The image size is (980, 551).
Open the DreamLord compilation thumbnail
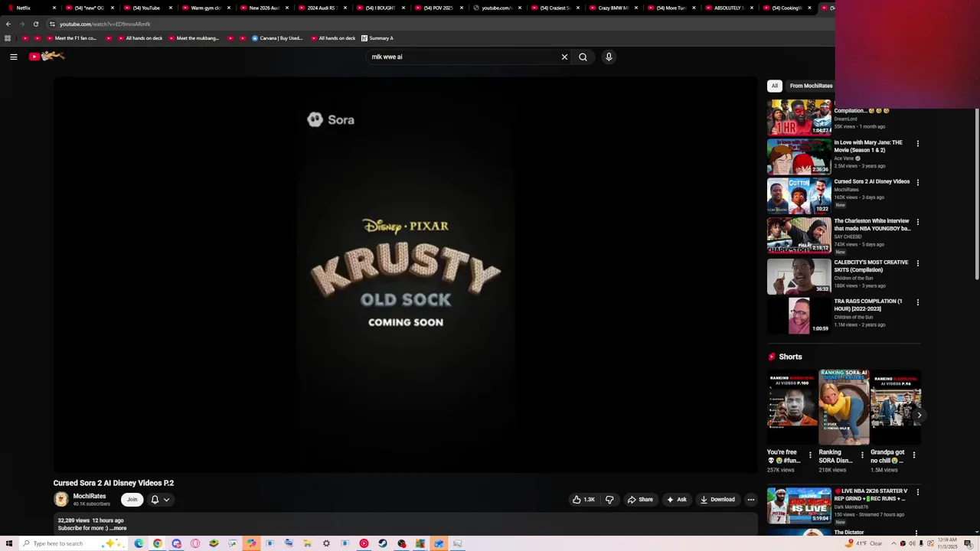799,117
